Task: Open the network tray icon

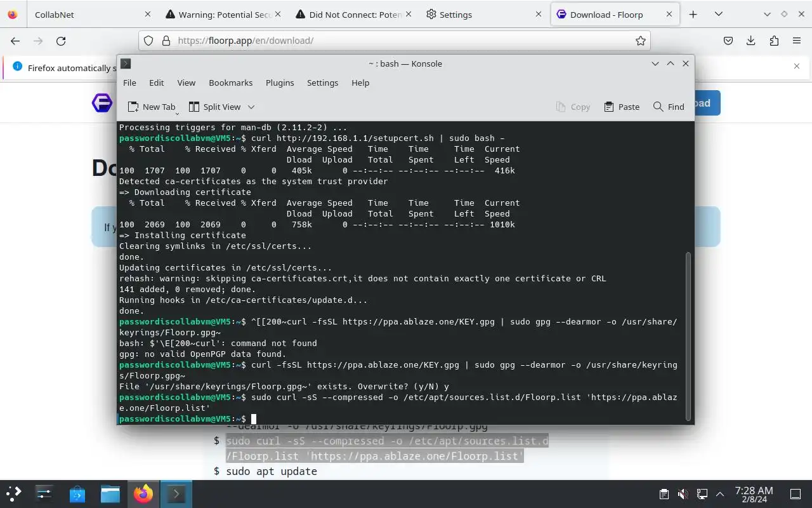Action: (702, 494)
